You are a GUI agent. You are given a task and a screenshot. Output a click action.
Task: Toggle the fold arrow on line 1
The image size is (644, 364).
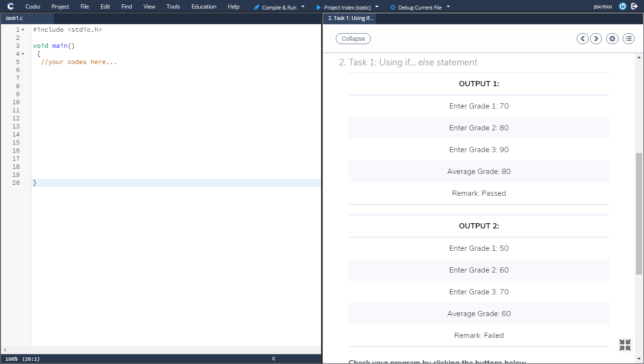[23, 29]
